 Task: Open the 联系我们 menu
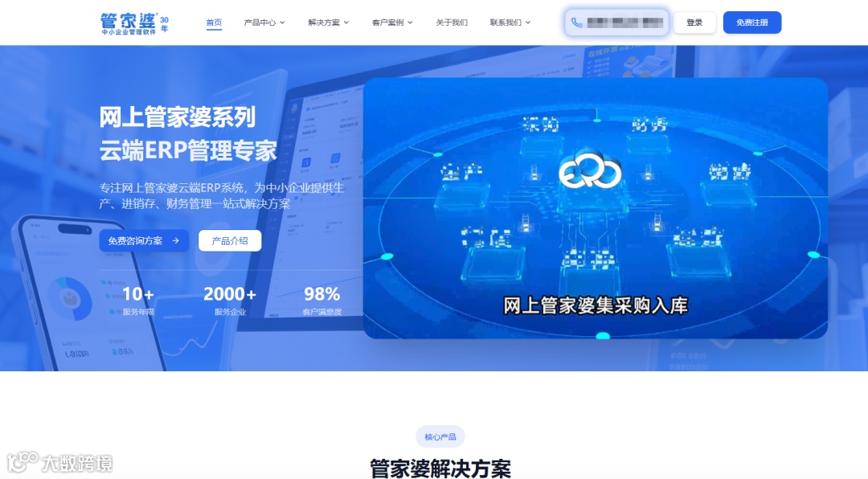click(510, 23)
